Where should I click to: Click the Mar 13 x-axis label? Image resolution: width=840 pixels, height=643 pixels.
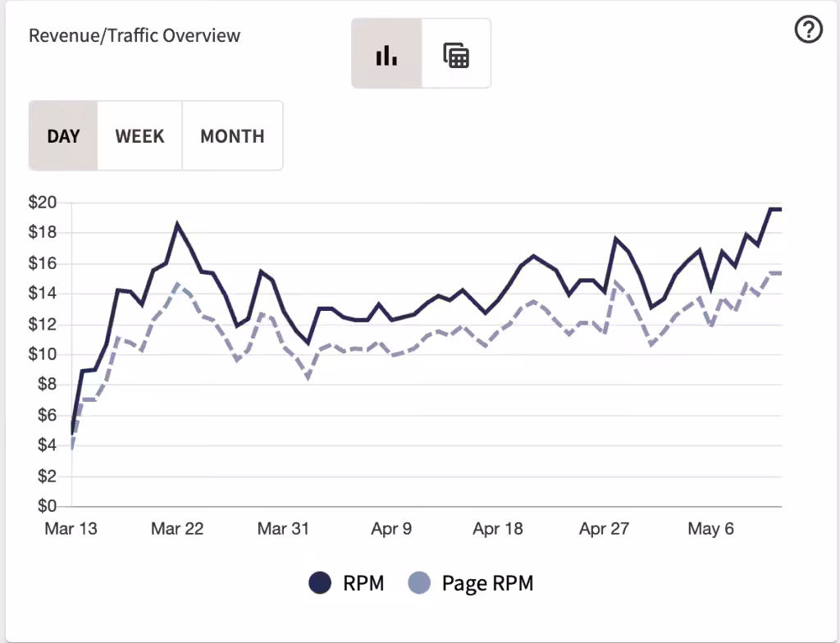click(x=71, y=529)
